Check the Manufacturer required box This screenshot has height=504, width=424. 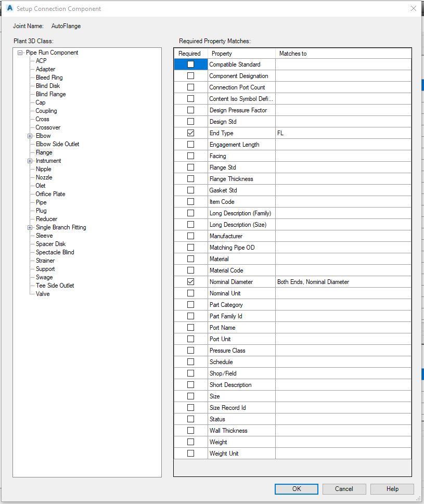(190, 236)
